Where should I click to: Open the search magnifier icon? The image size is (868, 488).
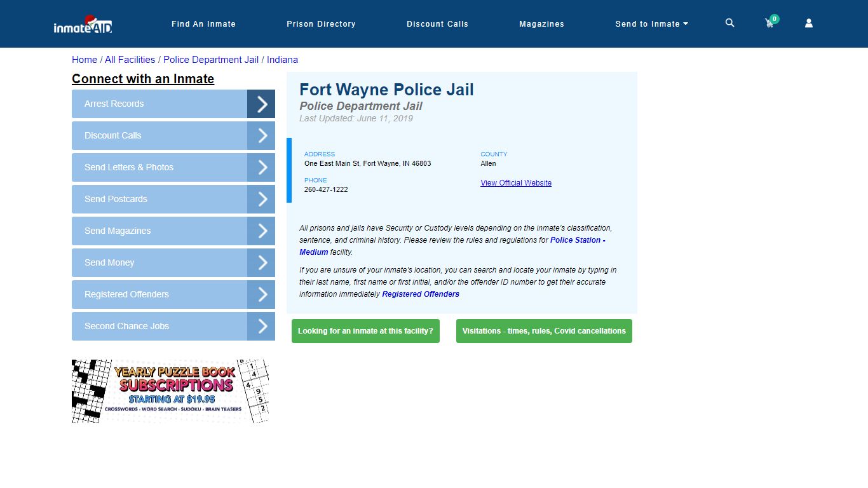(x=729, y=23)
